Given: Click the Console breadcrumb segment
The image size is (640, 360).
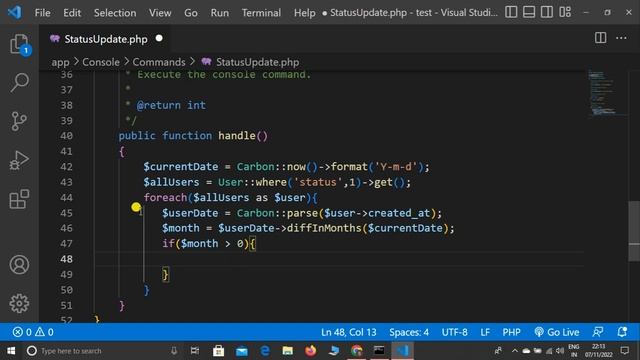Looking at the screenshot, I should tap(101, 62).
